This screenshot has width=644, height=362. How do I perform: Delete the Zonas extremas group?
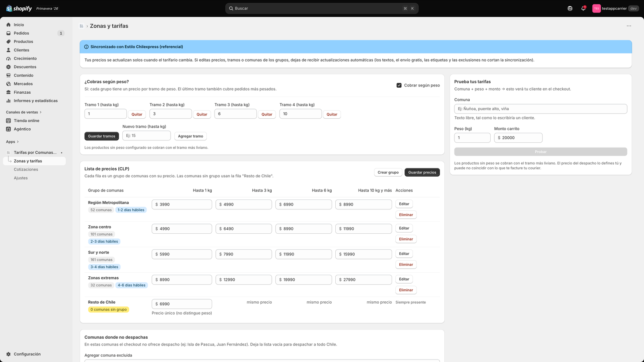(406, 290)
